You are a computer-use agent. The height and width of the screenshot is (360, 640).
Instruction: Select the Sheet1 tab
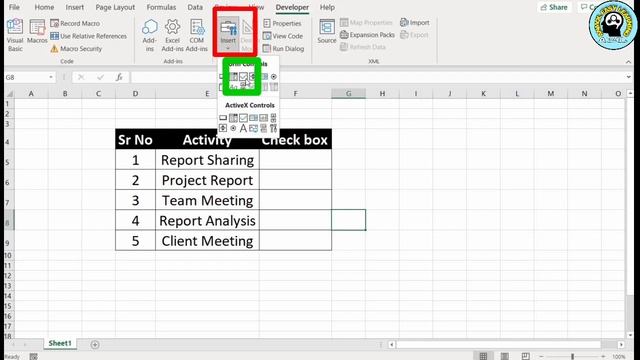point(60,343)
